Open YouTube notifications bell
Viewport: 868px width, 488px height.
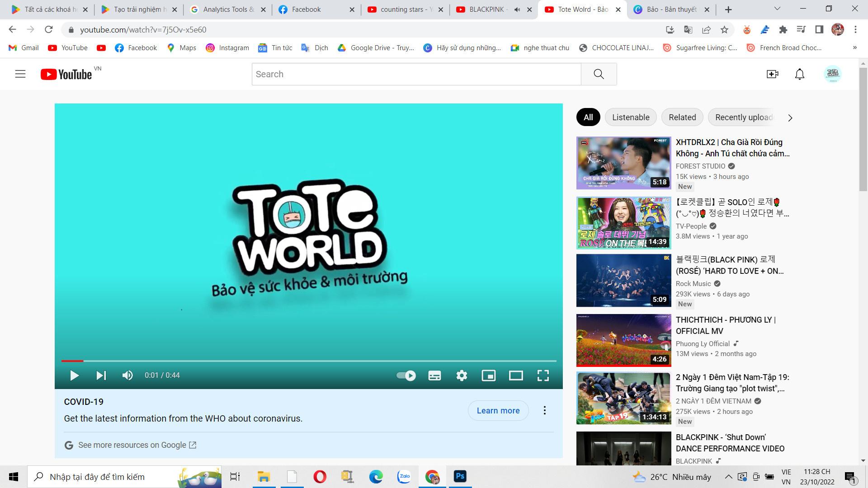coord(799,74)
